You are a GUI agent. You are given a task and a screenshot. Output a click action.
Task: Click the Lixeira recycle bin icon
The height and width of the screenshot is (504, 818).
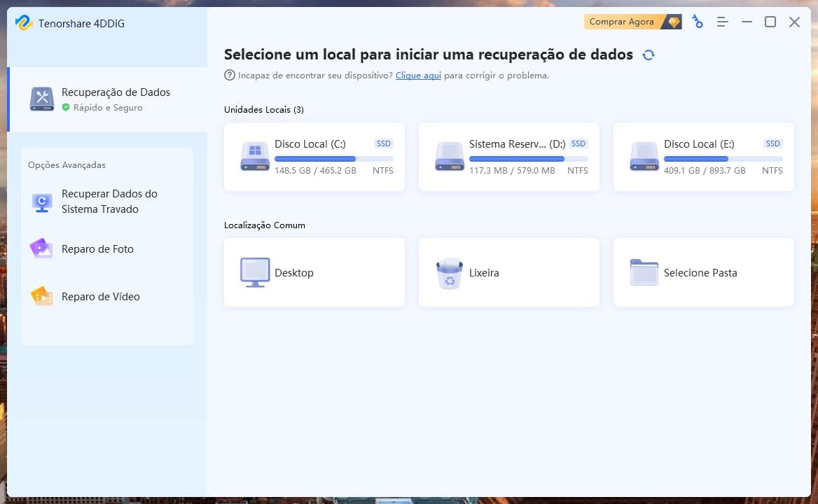coord(449,273)
